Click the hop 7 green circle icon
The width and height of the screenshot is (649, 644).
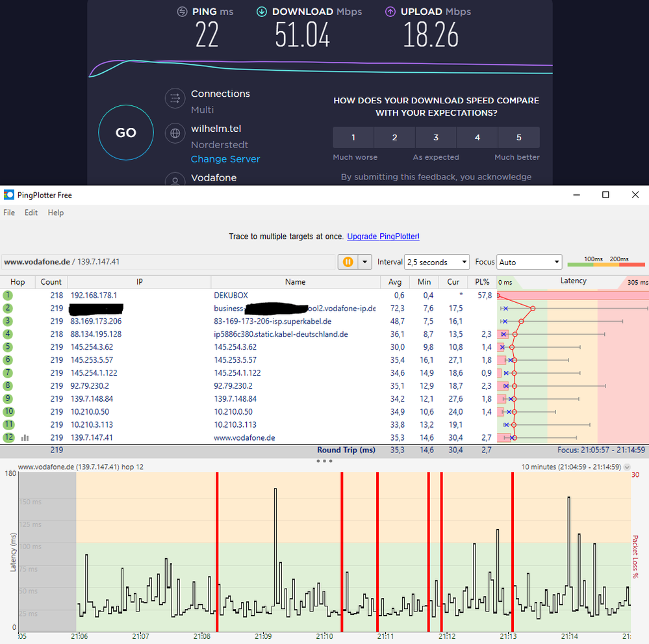(x=8, y=373)
